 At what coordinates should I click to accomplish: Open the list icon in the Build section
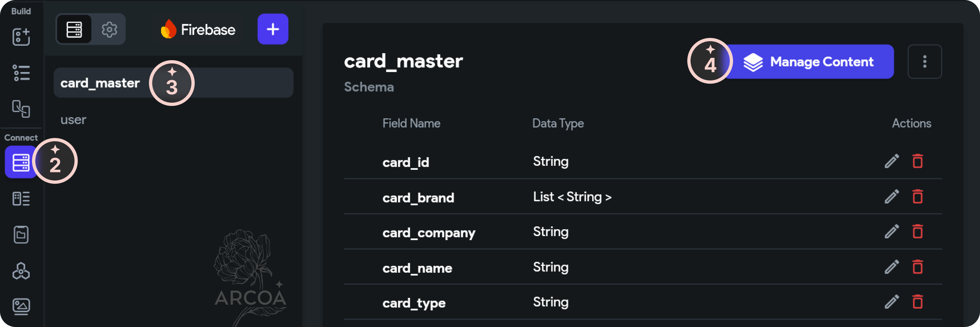21,72
